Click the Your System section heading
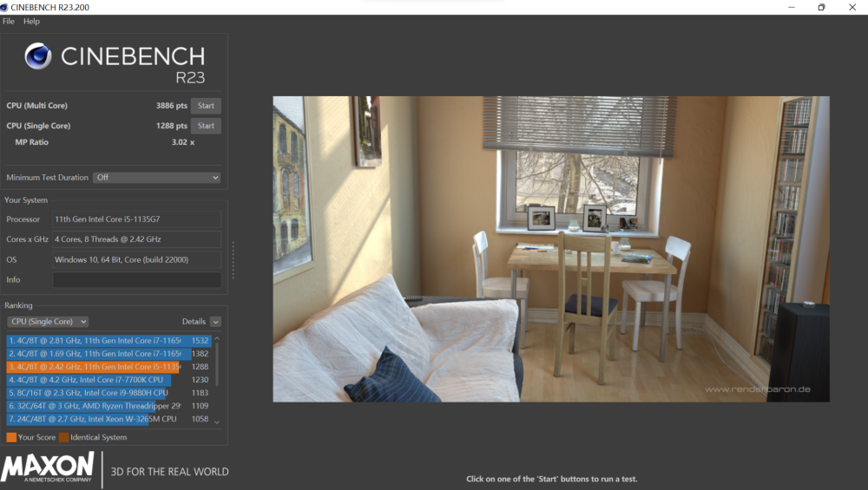Screen dimensions: 868x490 coord(26,200)
